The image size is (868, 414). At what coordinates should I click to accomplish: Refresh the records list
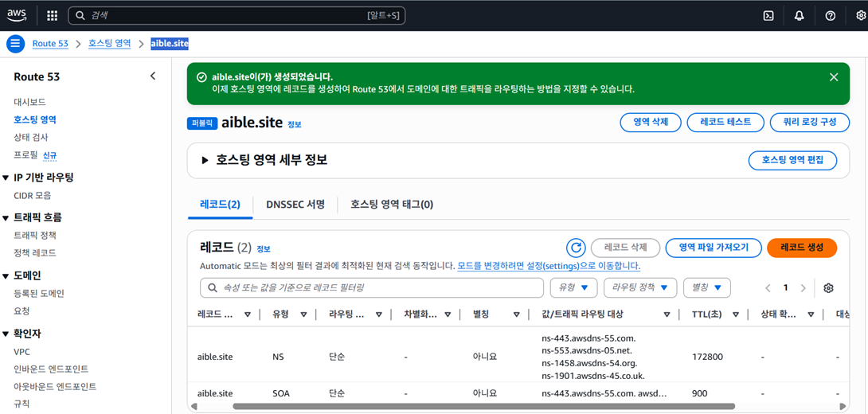click(576, 248)
